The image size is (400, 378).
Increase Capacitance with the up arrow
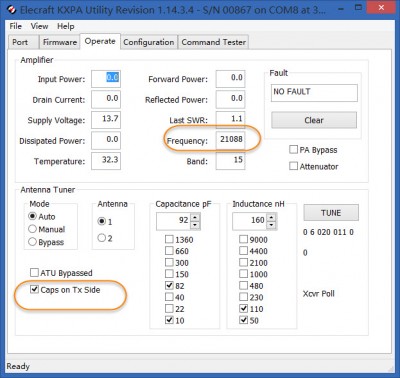point(195,217)
